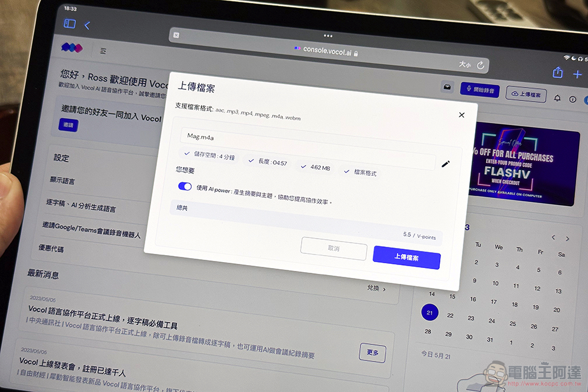Toggle the sidebar menu hamburger
Image resolution: width=588 pixels, height=392 pixels.
tap(103, 51)
